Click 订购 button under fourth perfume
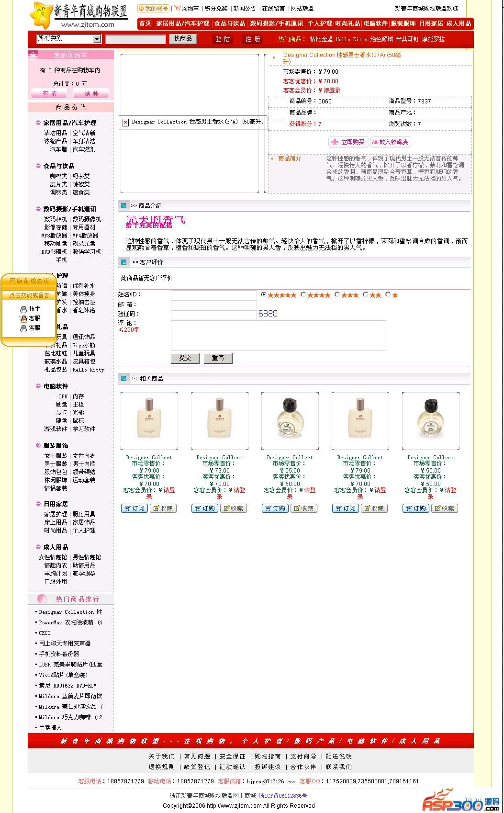 (346, 508)
